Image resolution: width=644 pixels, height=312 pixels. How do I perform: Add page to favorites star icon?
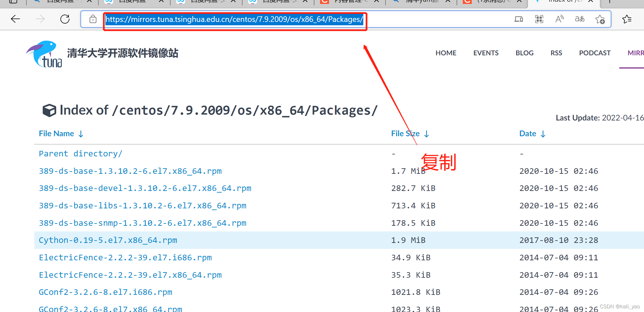(600, 19)
